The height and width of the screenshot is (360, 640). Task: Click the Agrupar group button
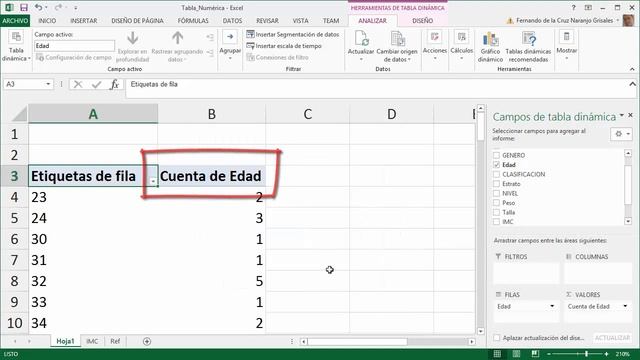(230, 46)
